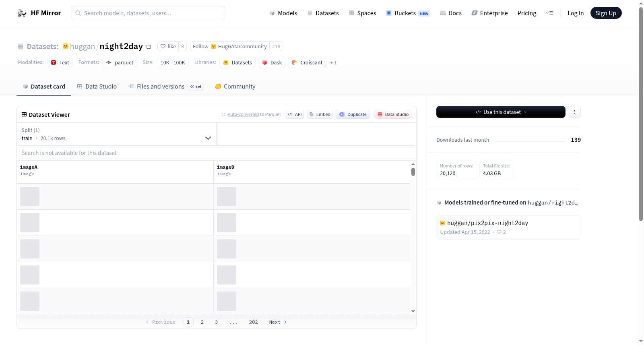Switch to Dataset card tab
The width and height of the screenshot is (644, 345).
[x=44, y=87]
